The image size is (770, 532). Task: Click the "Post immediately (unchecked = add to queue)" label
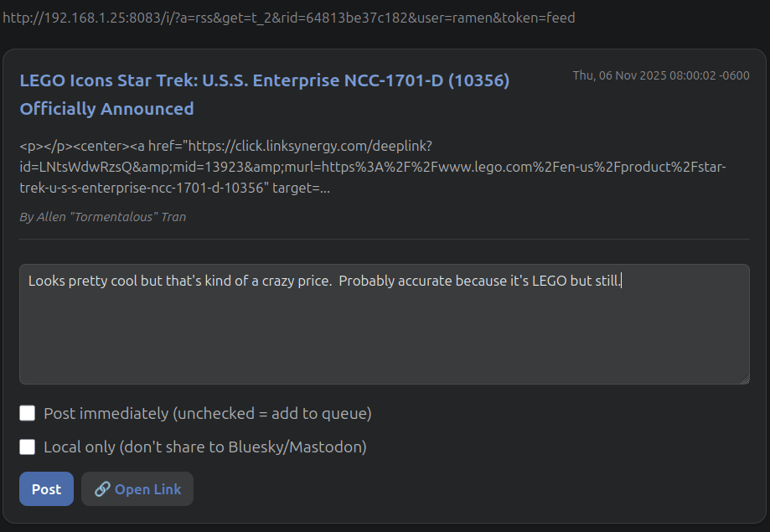coord(207,413)
